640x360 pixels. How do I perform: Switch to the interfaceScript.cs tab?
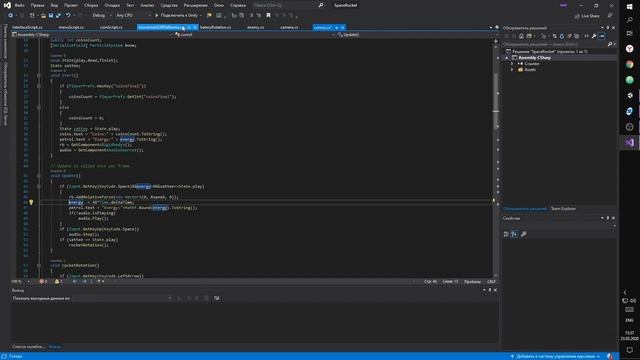coord(27,27)
